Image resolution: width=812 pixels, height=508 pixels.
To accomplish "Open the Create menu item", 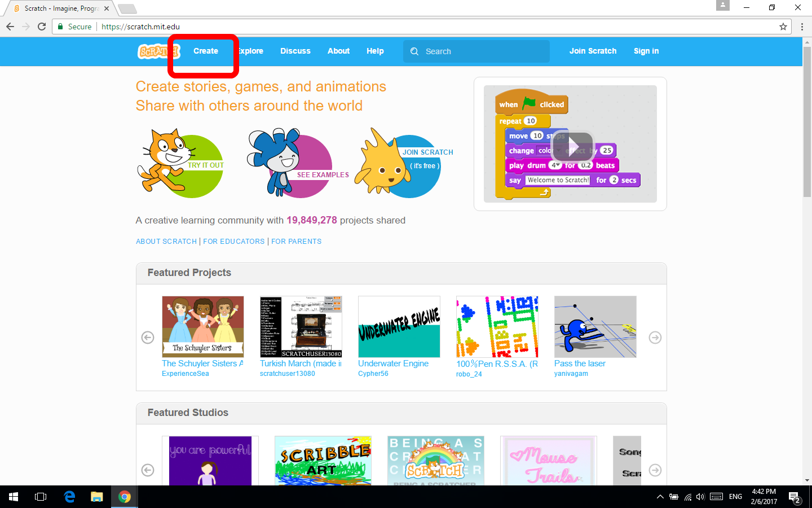I will pos(206,51).
